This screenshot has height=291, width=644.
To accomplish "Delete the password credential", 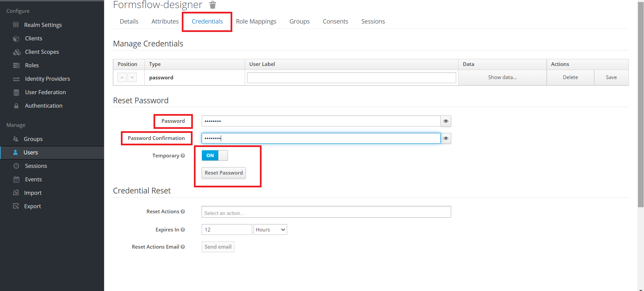I will (570, 77).
